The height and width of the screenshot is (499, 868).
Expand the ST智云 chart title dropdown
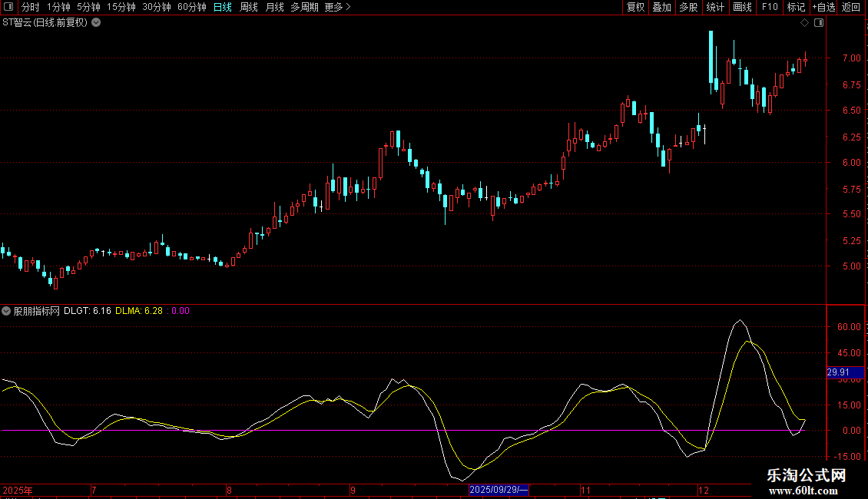pos(96,22)
